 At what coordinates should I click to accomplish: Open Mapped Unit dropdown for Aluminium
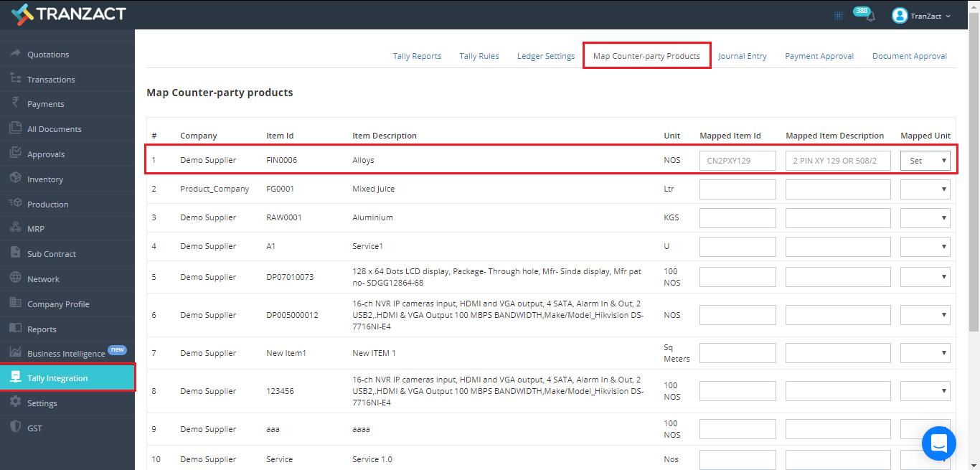point(925,218)
